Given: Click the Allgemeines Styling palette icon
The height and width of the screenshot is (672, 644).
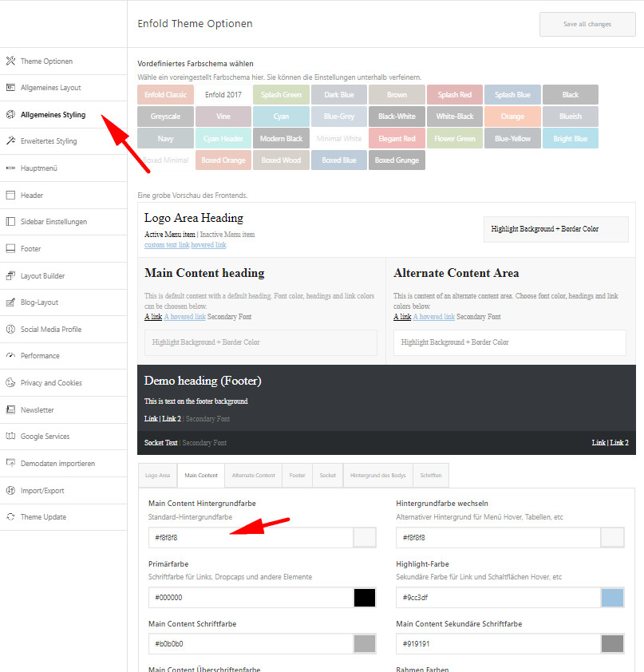Looking at the screenshot, I should coord(10,114).
